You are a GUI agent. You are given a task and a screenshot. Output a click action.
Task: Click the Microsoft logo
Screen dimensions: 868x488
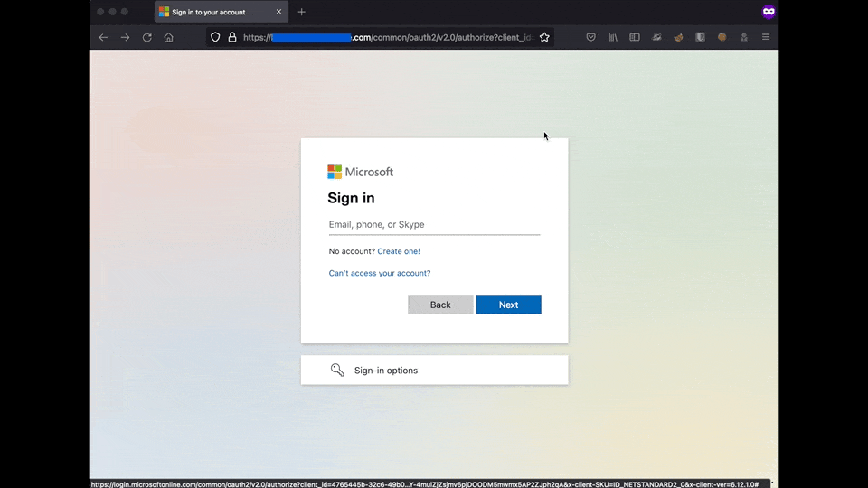(361, 172)
